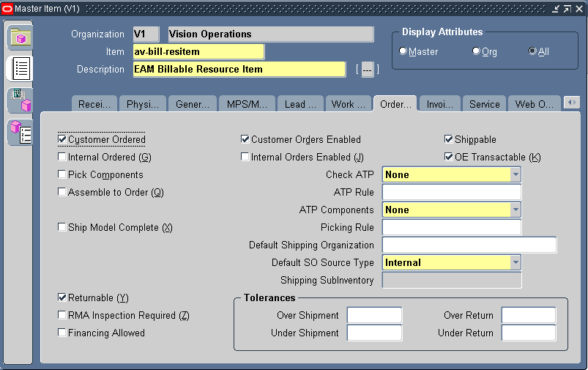The image size is (588, 370).
Task: Select Org display attributes radio
Action: [x=476, y=51]
